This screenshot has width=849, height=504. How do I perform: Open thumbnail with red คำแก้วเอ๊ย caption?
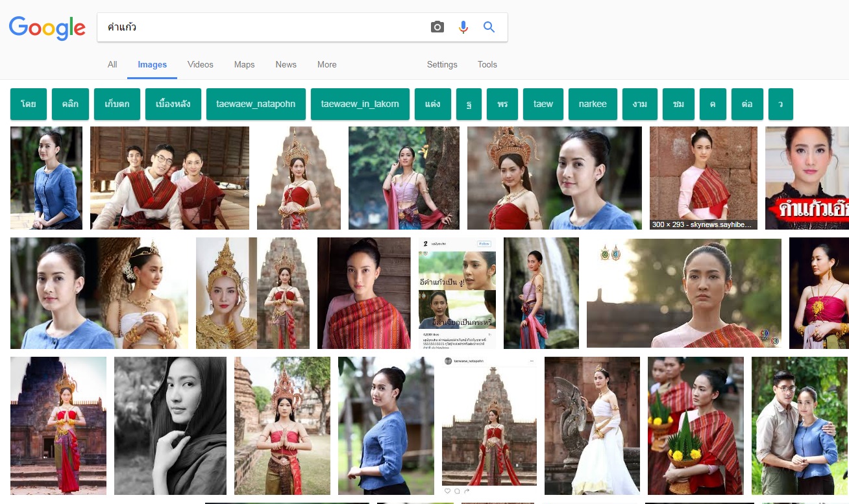click(x=807, y=178)
